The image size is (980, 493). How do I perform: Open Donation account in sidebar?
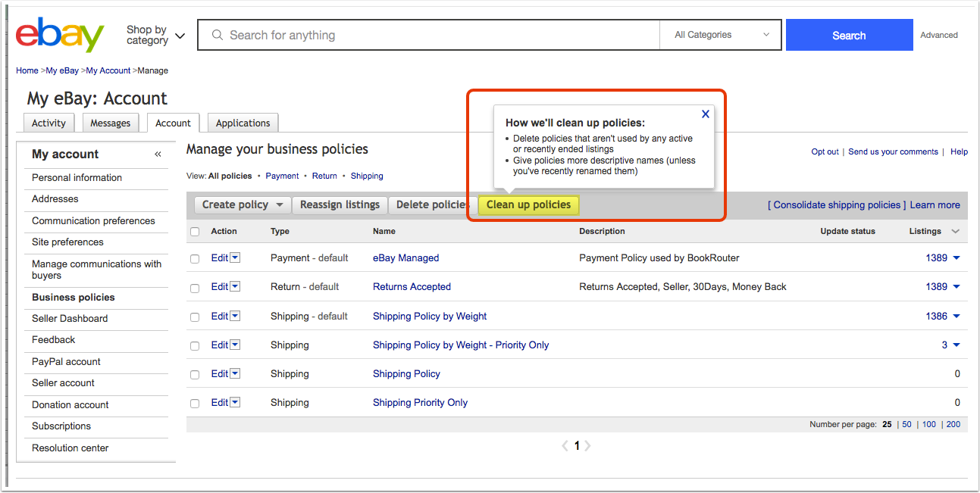coord(70,404)
